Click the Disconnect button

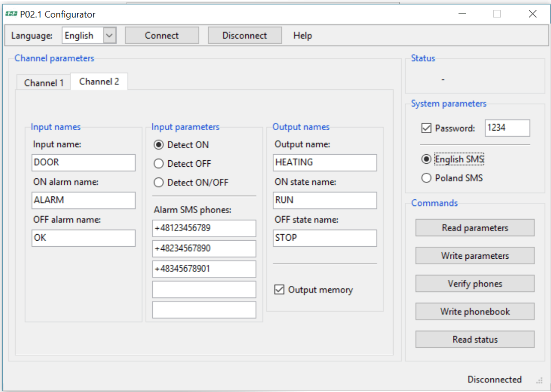click(x=245, y=35)
